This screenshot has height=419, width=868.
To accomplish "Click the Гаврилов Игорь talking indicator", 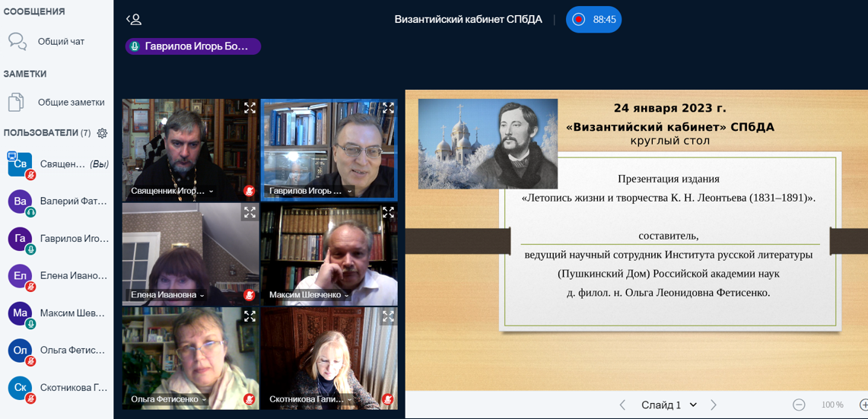I will pyautogui.click(x=192, y=46).
